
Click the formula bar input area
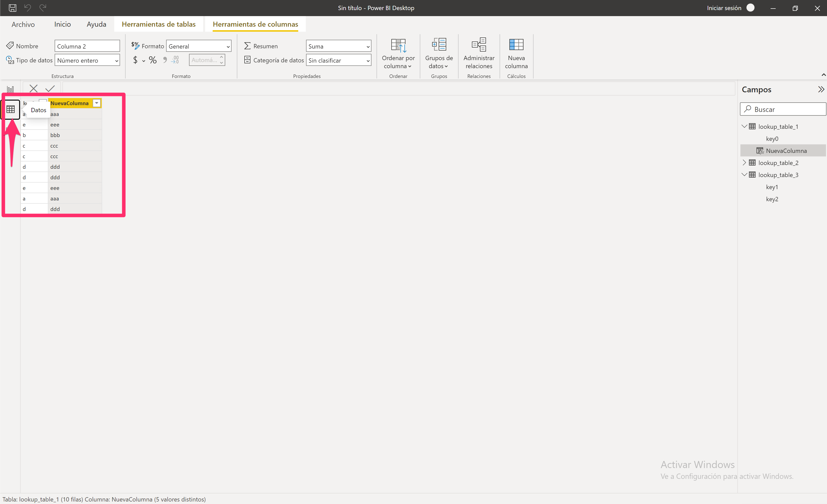pyautogui.click(x=398, y=89)
